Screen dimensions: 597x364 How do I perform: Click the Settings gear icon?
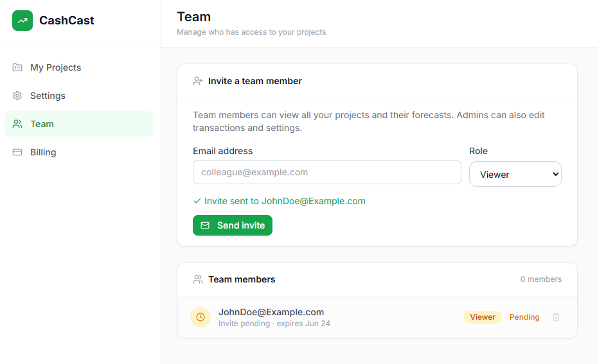coord(17,96)
